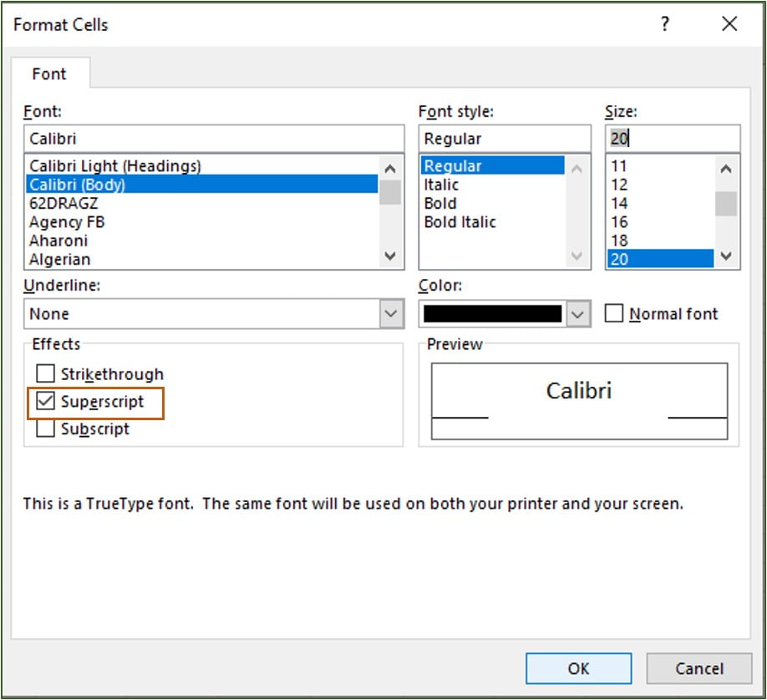Click the size list scrollbar thumb
This screenshot has height=700, width=767.
726,204
